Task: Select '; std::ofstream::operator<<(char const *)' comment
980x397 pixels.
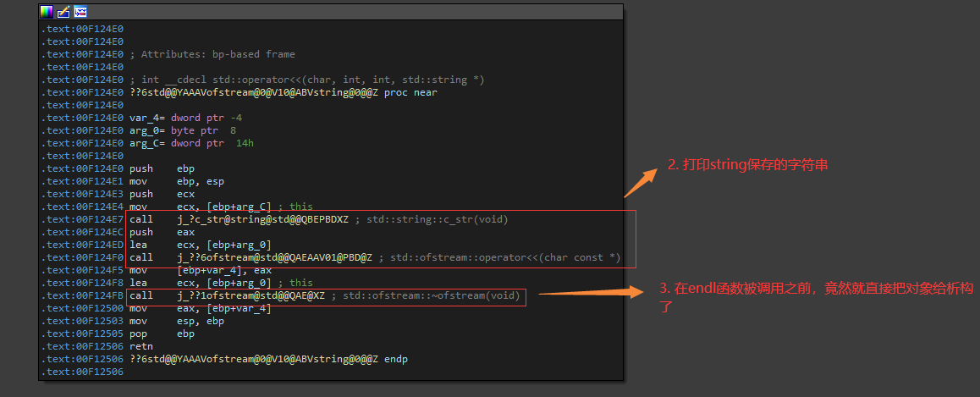Action: 500,257
